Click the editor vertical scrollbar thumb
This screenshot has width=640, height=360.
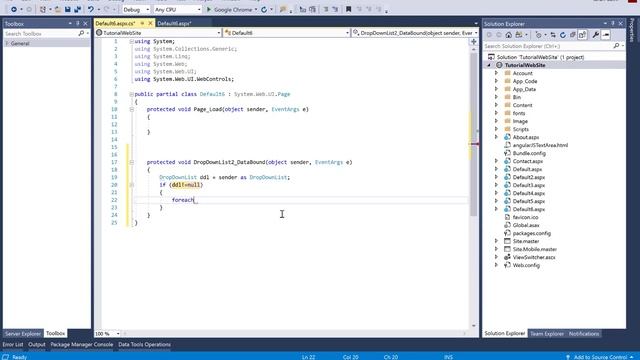coord(473,135)
